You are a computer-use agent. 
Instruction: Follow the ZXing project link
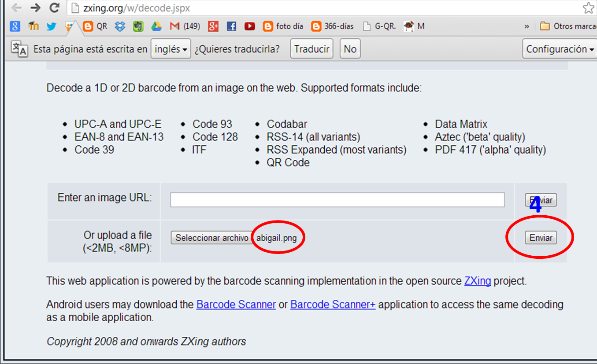pos(478,281)
